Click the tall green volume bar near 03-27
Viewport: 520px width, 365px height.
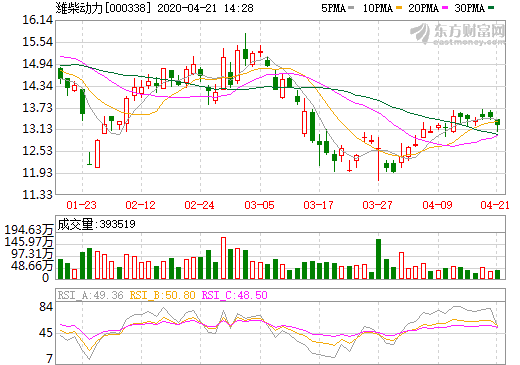pyautogui.click(x=379, y=259)
